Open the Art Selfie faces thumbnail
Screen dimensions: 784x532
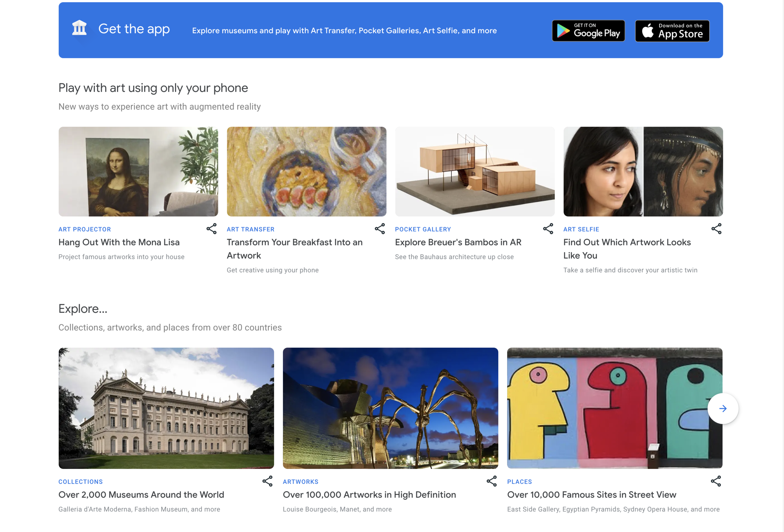tap(643, 171)
